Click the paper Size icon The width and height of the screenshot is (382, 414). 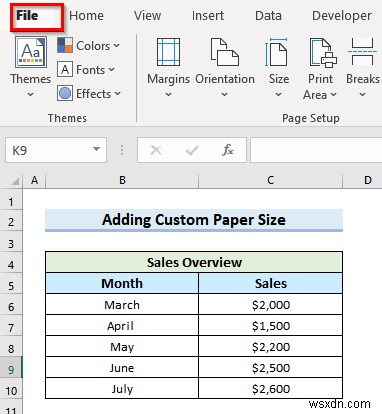(276, 52)
